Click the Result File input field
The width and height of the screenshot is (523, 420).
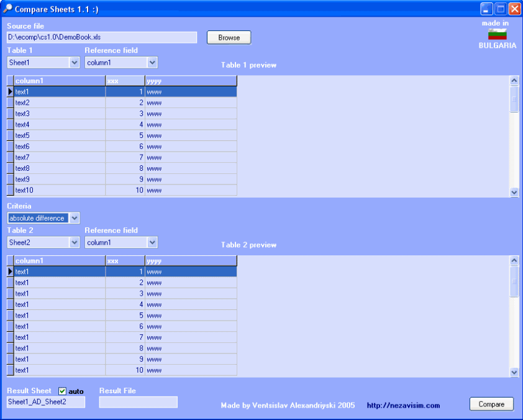point(139,403)
